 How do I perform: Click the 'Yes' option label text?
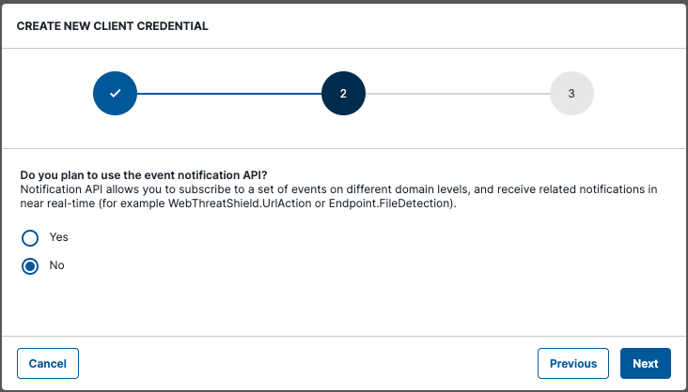(x=59, y=237)
